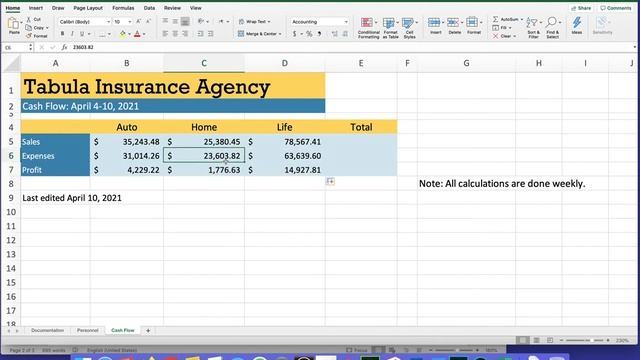This screenshot has height=360, width=640.
Task: Align cell text to the right
Action: (x=185, y=34)
